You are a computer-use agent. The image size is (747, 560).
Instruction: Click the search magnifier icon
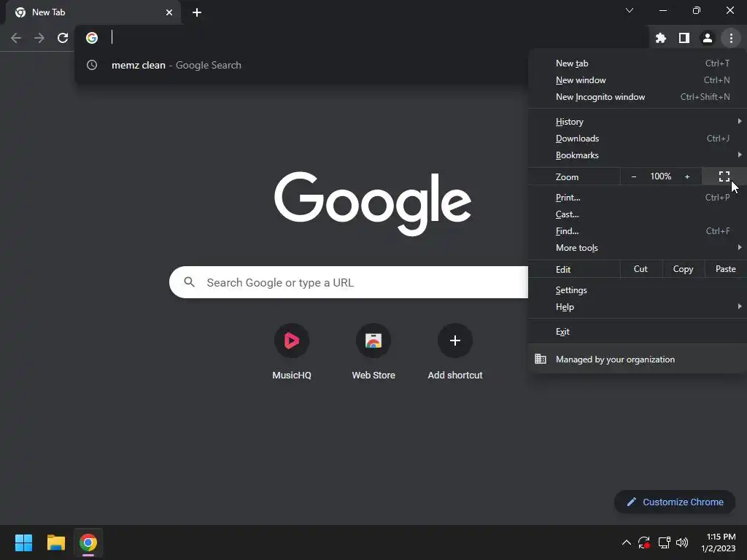coord(189,282)
